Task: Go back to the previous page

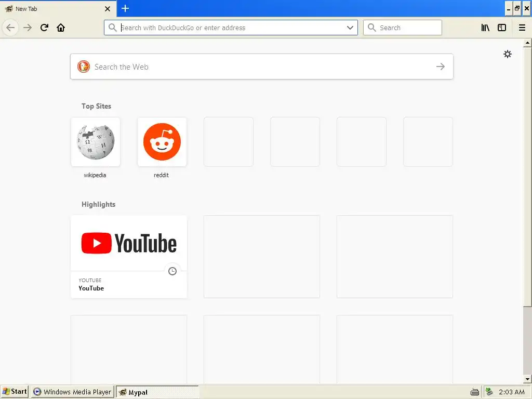Action: point(10,28)
